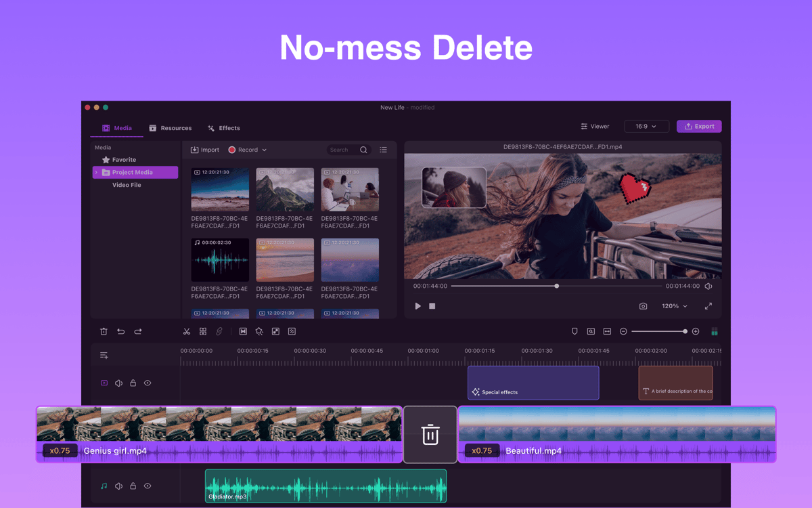
Task: Click the scissors cut tool in timeline toolbar
Action: pyautogui.click(x=187, y=332)
